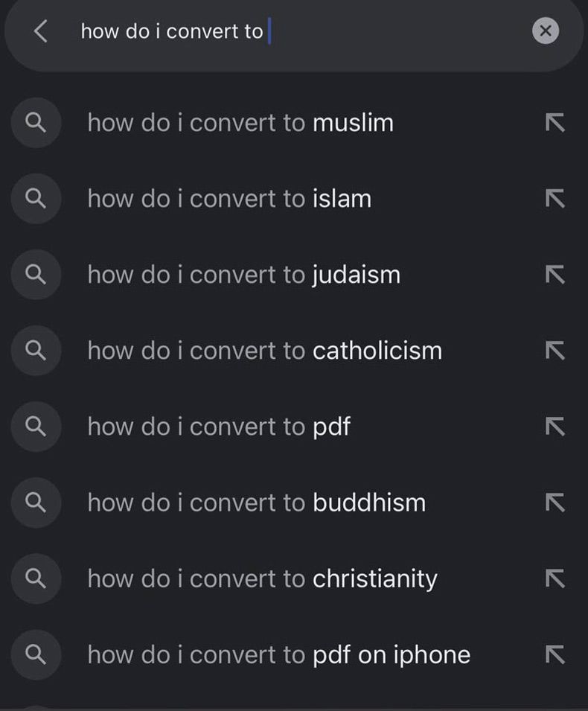
Task: Open the 'convert to pdf on iphone' suggestion
Action: 279,654
